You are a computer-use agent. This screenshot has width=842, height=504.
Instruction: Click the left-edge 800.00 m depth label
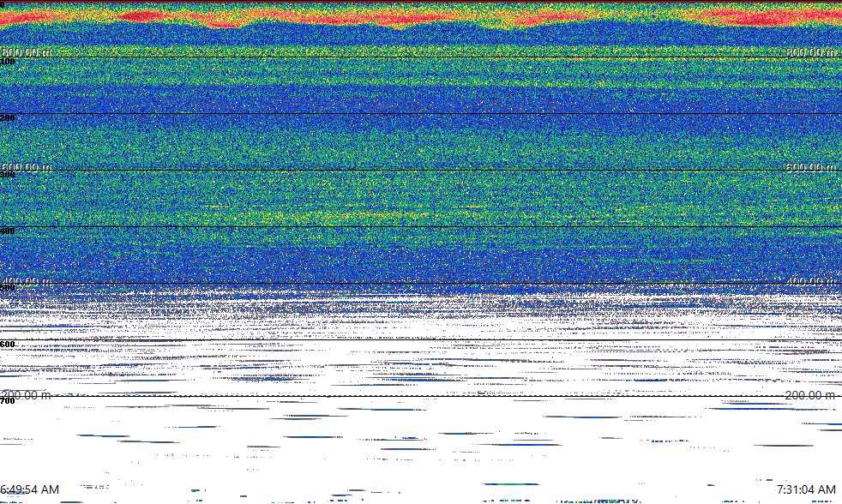click(26, 52)
